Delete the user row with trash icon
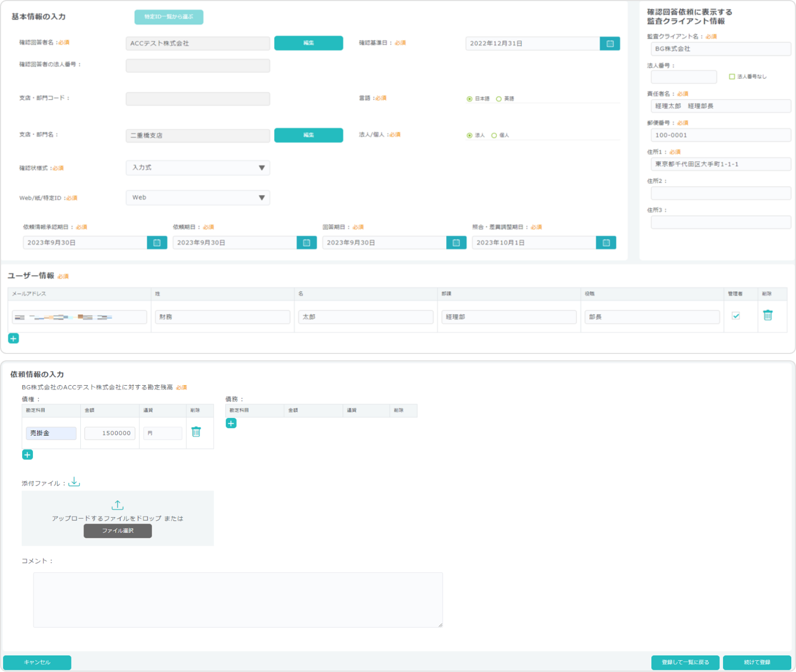796x672 pixels. click(x=767, y=315)
